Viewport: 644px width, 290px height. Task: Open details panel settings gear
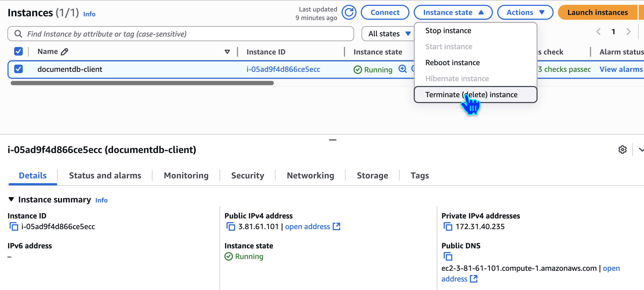[622, 150]
